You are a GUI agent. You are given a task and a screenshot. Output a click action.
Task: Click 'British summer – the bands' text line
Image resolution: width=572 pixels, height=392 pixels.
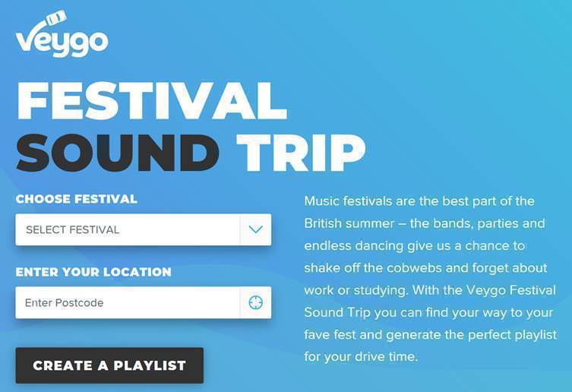point(425,223)
